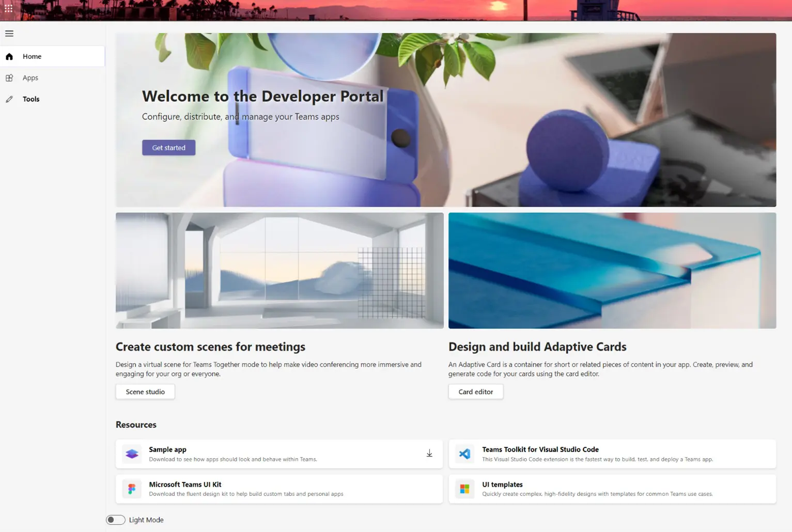Open Scene studio
The height and width of the screenshot is (532, 792).
tap(145, 392)
